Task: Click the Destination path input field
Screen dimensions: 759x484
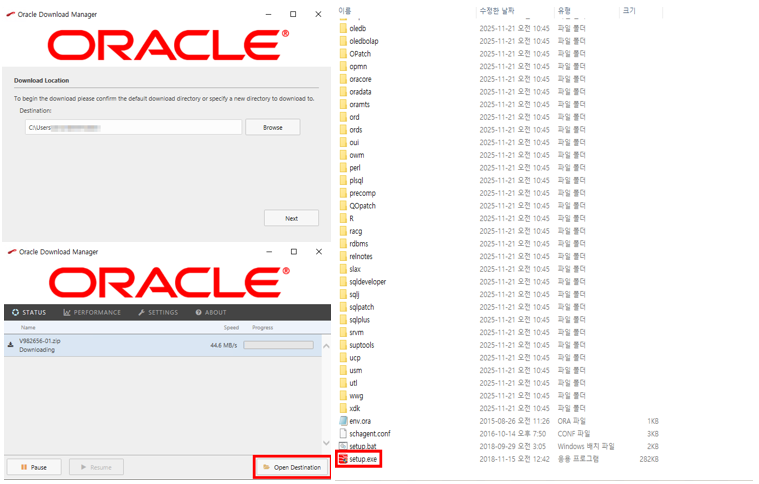Action: click(x=134, y=127)
